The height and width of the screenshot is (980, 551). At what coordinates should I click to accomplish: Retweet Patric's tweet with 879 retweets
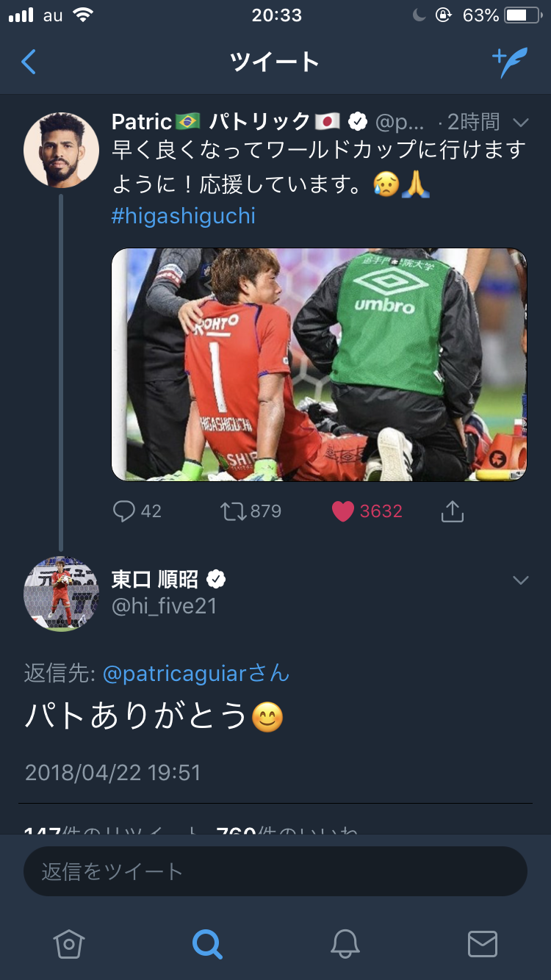235,511
